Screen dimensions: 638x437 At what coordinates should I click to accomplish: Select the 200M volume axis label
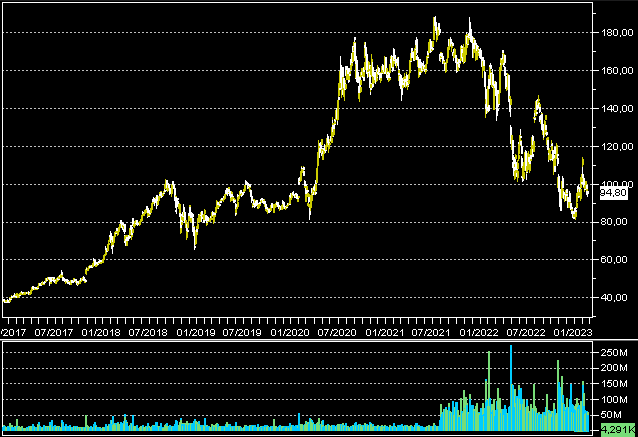[x=614, y=368]
